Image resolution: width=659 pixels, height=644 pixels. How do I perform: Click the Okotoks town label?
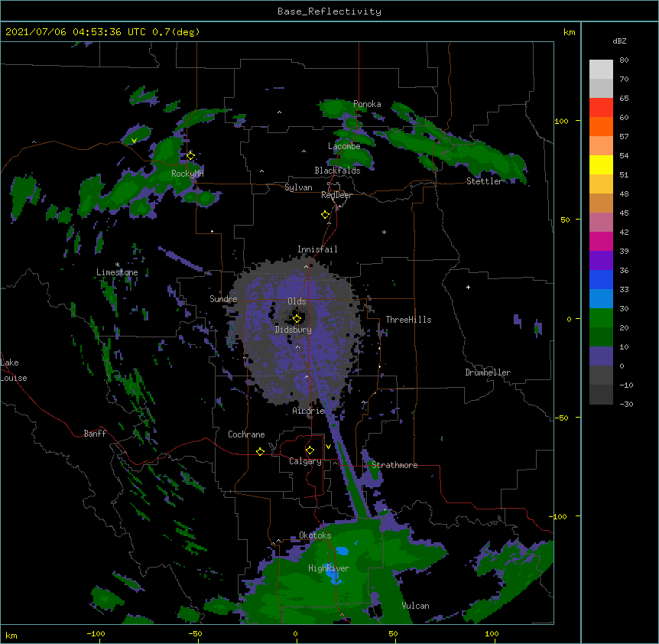315,535
